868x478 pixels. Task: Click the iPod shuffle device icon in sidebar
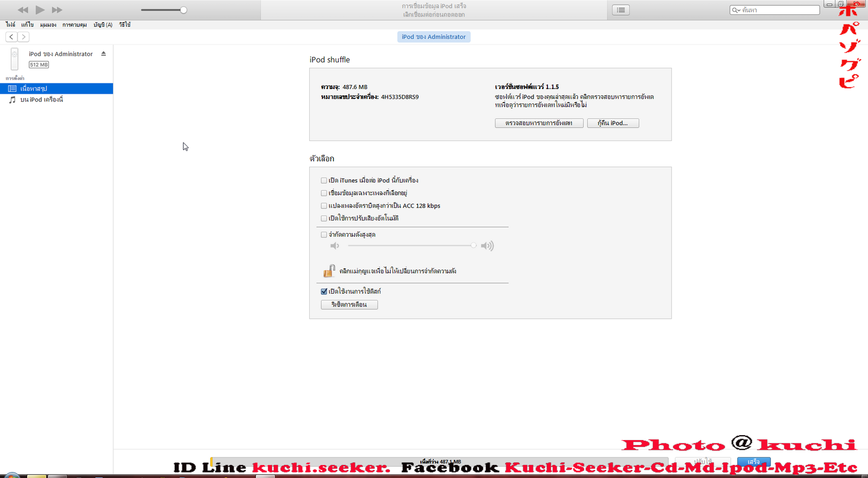point(15,59)
